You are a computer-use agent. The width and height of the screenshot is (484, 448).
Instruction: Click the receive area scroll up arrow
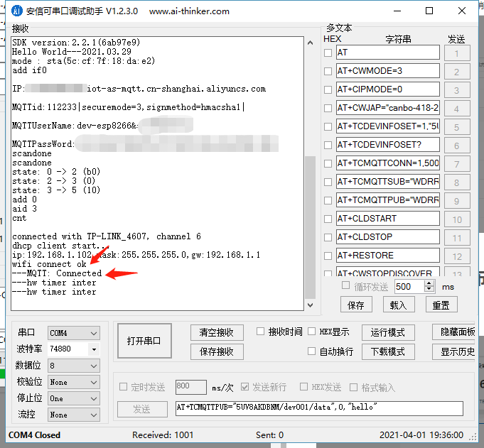coord(310,43)
